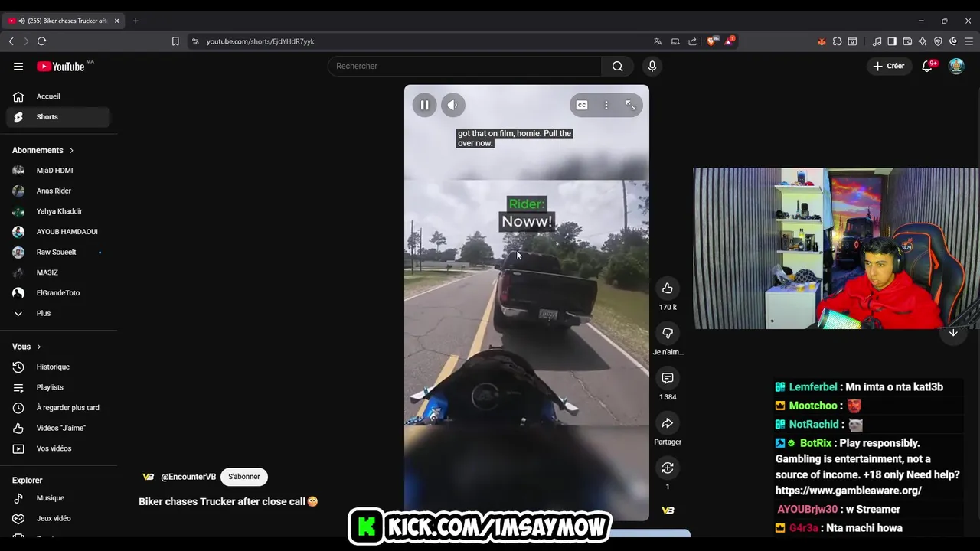Toggle the browser sidebar panel
Image resolution: width=980 pixels, height=551 pixels.
[x=892, y=41]
